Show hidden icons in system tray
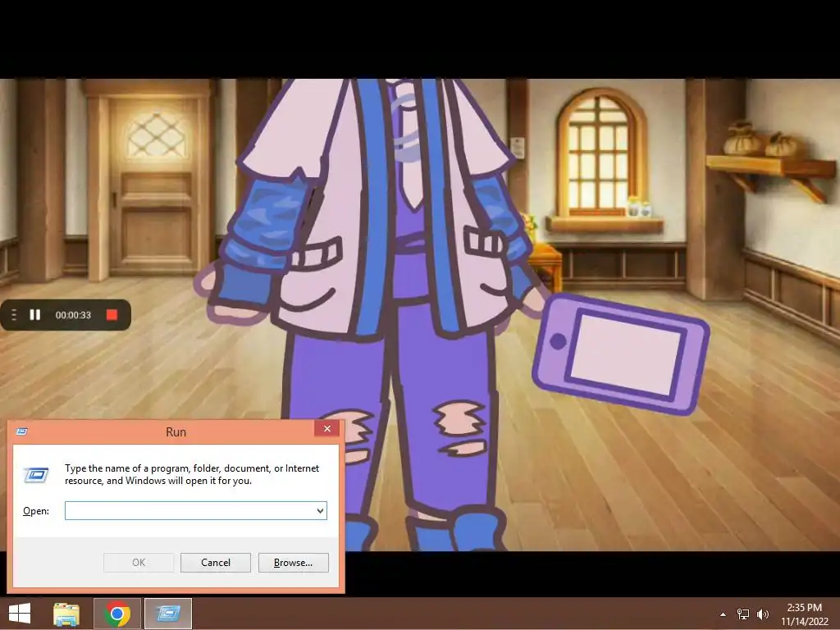The image size is (840, 630). pyautogui.click(x=723, y=614)
